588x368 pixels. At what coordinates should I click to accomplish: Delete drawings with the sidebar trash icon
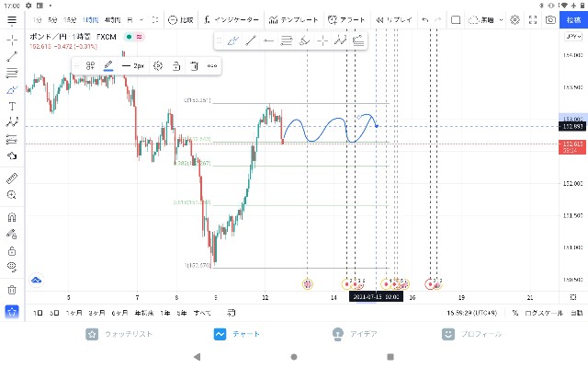(x=12, y=290)
